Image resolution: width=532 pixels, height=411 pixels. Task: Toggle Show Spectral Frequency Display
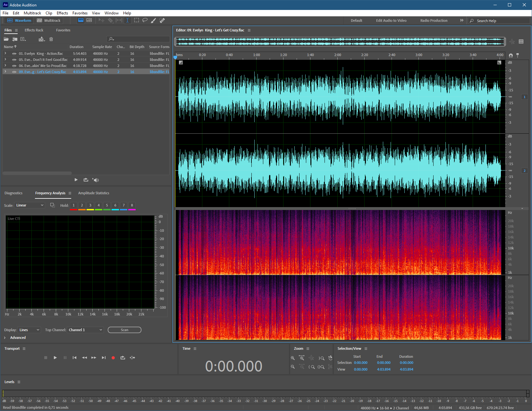81,20
